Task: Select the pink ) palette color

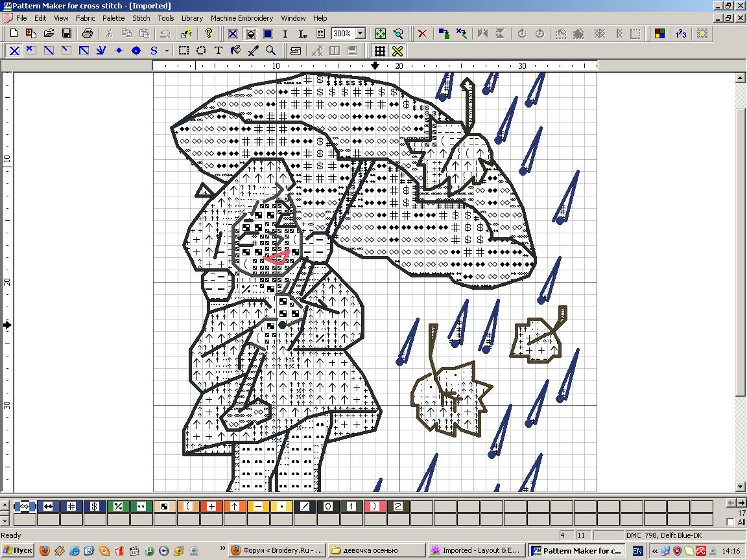Action: 374,506
